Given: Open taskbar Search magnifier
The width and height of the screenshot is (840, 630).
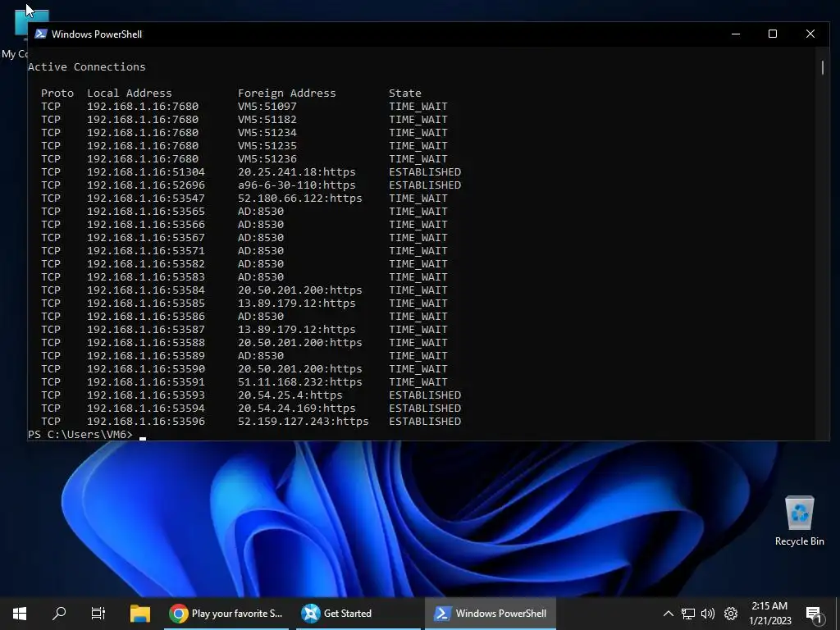Looking at the screenshot, I should (59, 614).
